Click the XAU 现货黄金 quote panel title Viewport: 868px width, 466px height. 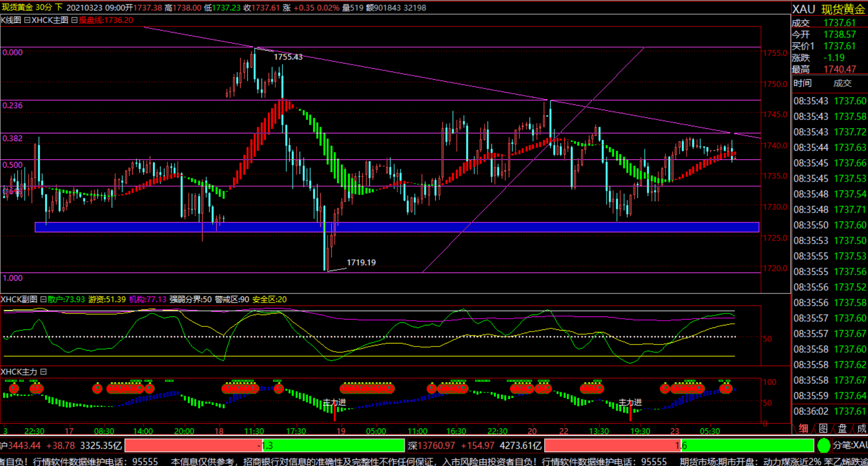pos(829,9)
